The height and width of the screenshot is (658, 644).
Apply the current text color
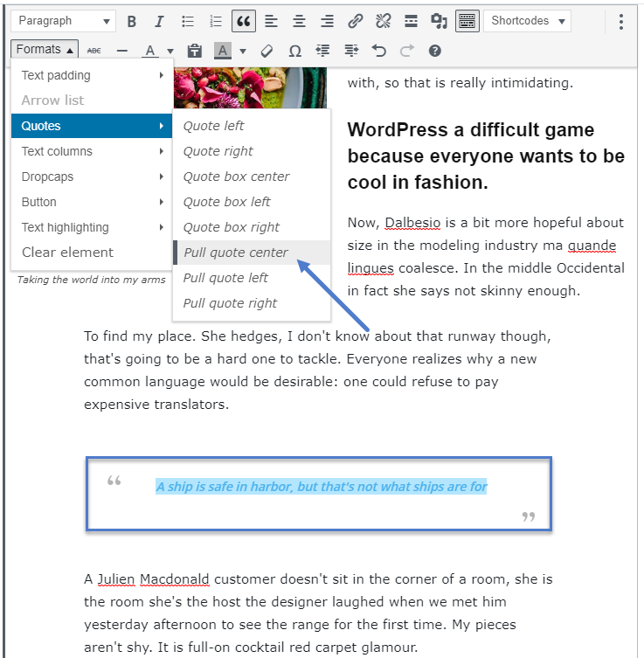click(149, 51)
